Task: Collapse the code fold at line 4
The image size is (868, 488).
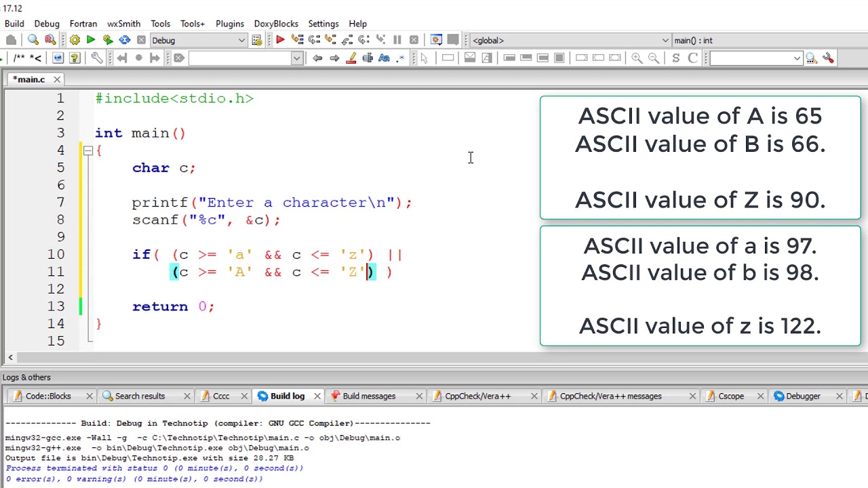Action: (x=88, y=150)
